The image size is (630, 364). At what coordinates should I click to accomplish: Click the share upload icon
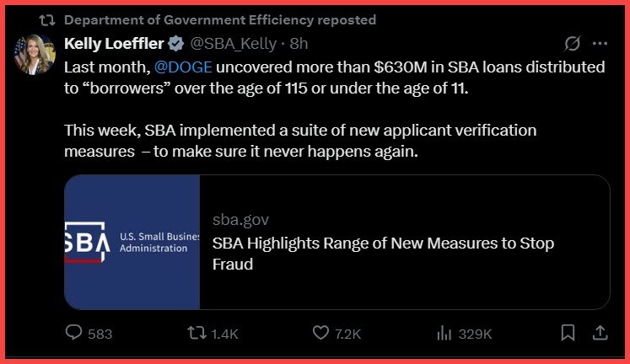[600, 334]
